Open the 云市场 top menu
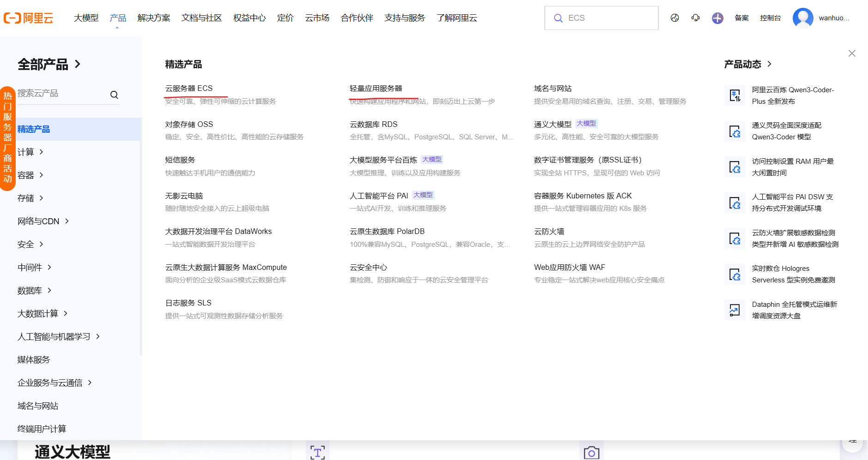 tap(317, 18)
